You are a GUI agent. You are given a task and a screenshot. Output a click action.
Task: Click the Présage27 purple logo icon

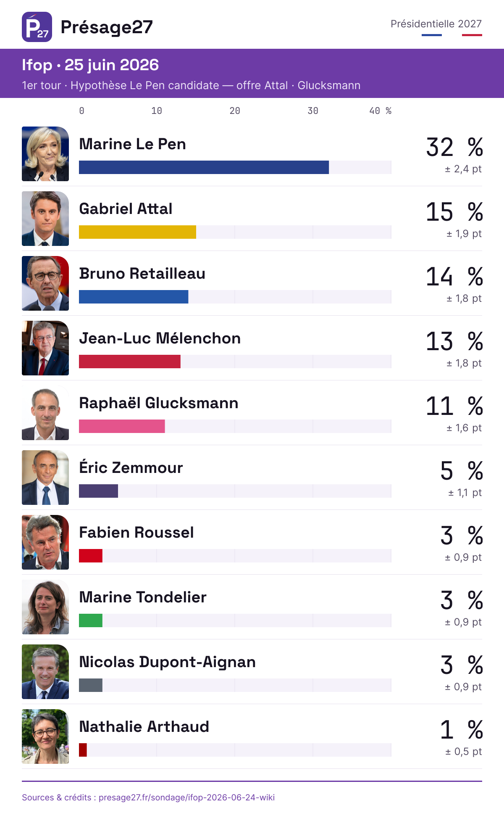pos(37,27)
